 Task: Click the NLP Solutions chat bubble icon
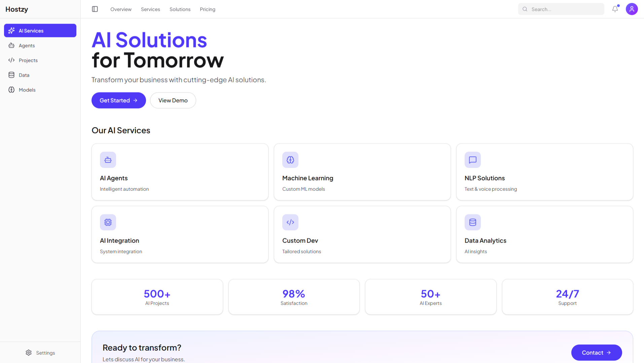click(x=473, y=160)
